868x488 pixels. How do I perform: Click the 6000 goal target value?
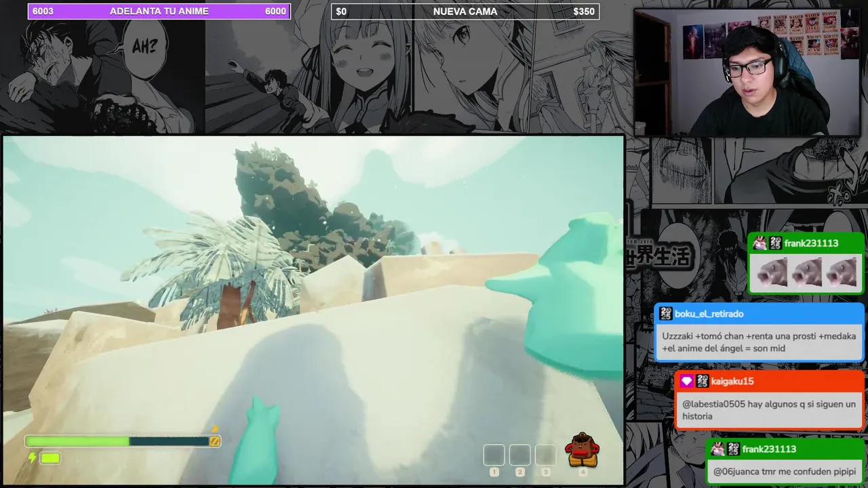[275, 11]
